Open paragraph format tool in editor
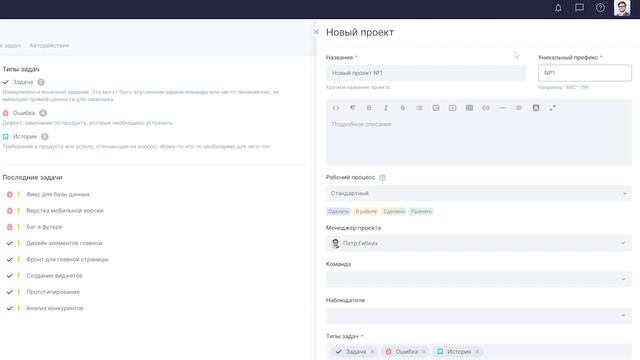The height and width of the screenshot is (360, 640). point(352,108)
